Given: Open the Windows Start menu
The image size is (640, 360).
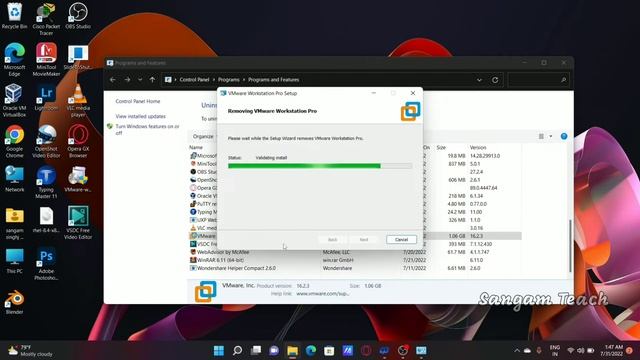Looking at the screenshot, I should click(x=219, y=350).
